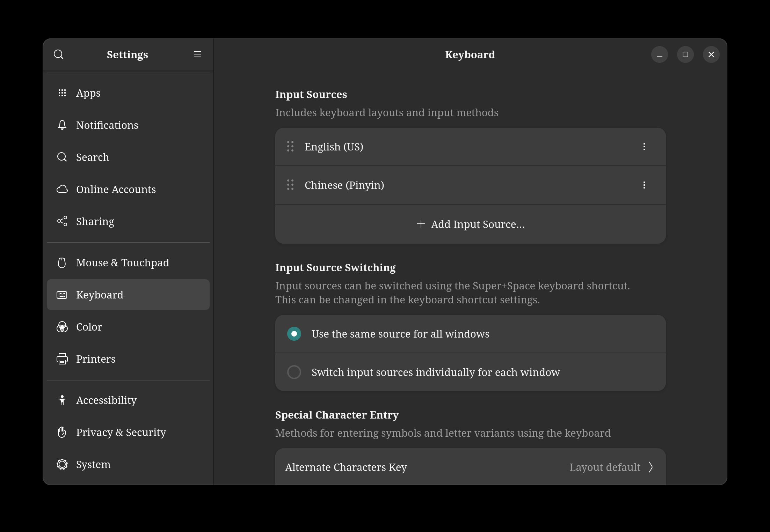770x532 pixels.
Task: Click the Add Input Source button
Action: coord(470,224)
